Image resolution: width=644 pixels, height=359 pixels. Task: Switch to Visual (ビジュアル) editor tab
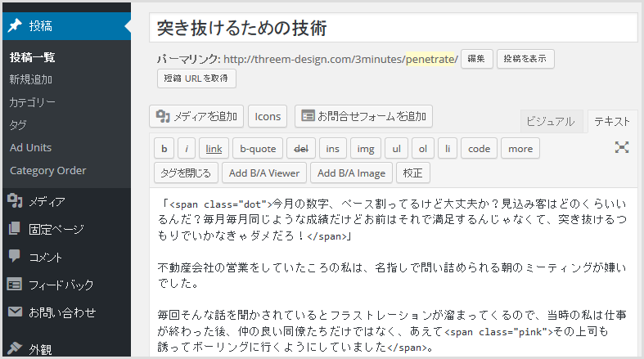click(551, 121)
